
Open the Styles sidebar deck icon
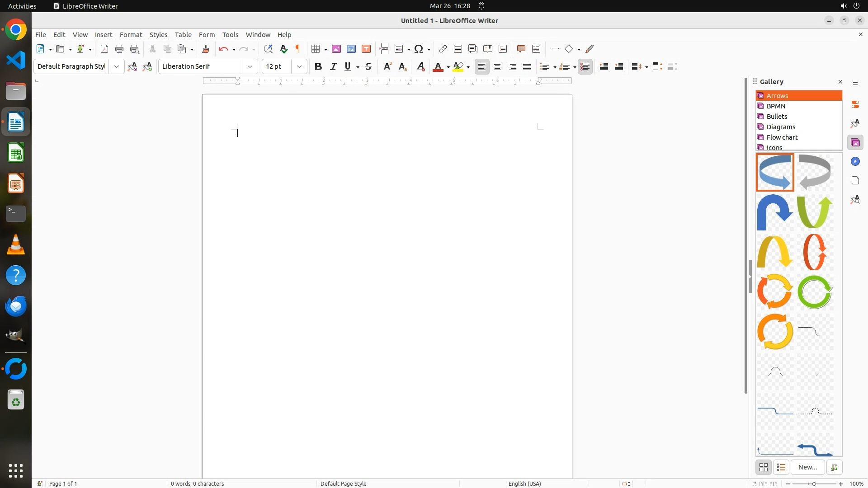pos(855,124)
